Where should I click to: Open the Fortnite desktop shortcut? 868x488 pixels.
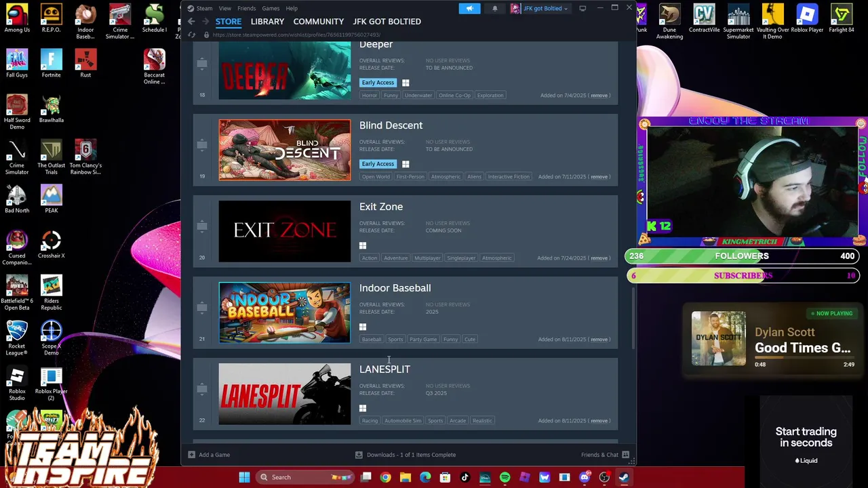coord(51,64)
